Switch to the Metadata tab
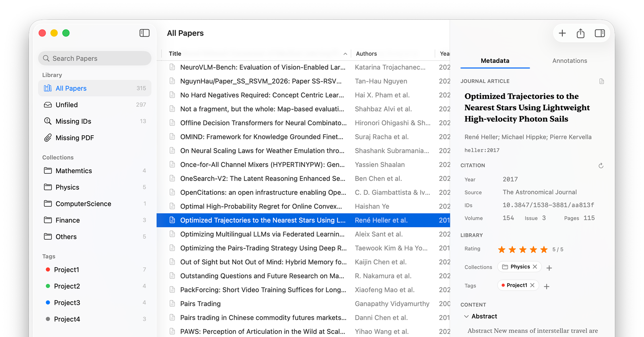 click(495, 61)
